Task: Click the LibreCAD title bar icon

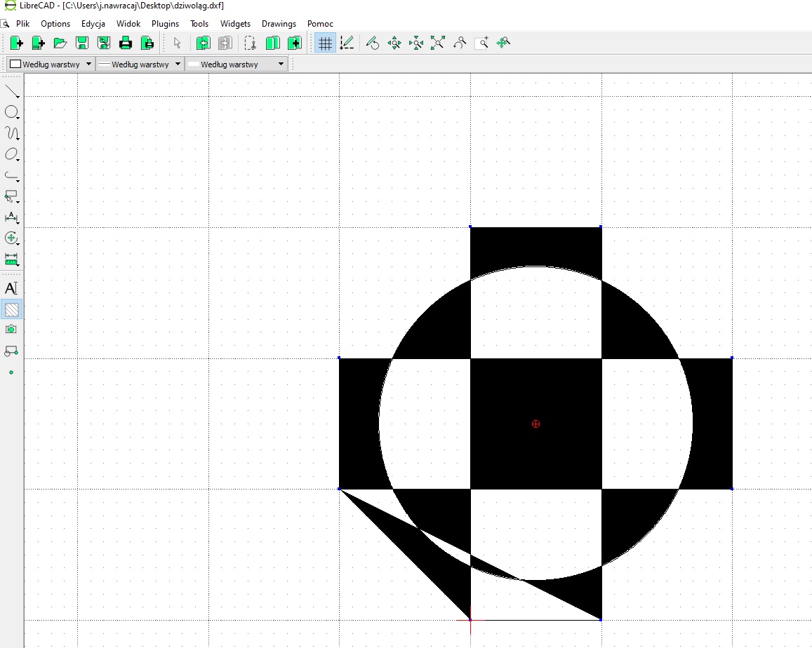Action: pyautogui.click(x=10, y=6)
